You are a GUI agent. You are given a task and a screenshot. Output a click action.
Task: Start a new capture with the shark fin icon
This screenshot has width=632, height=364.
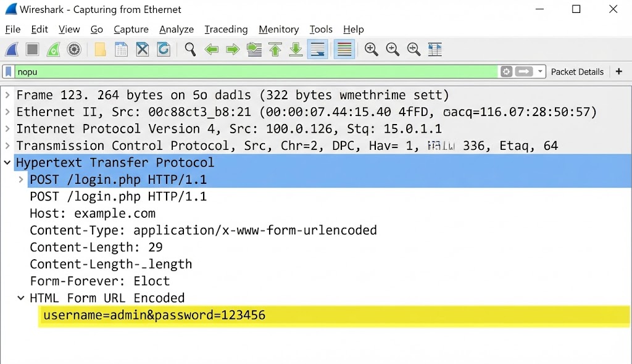click(x=12, y=49)
